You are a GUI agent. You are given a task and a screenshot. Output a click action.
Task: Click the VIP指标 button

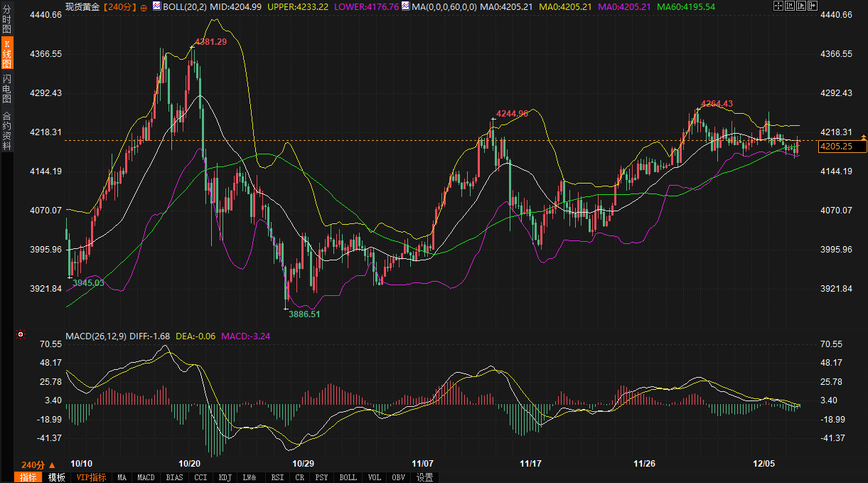[91, 477]
